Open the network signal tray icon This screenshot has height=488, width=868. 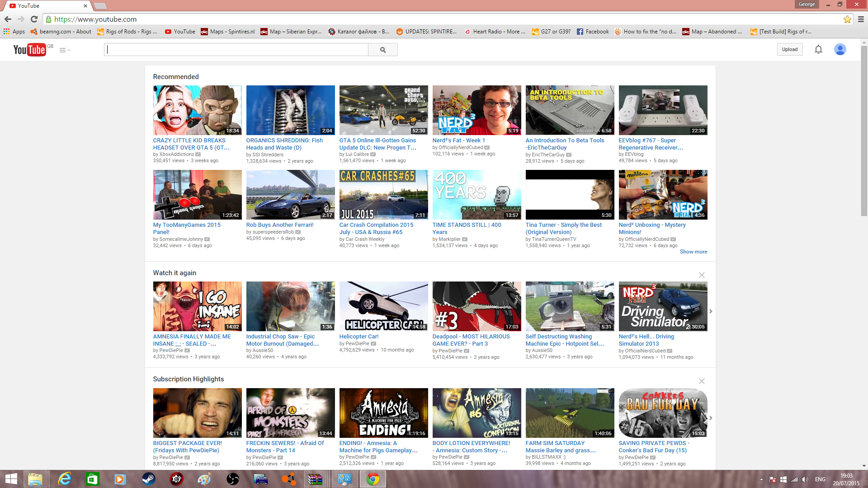point(794,479)
